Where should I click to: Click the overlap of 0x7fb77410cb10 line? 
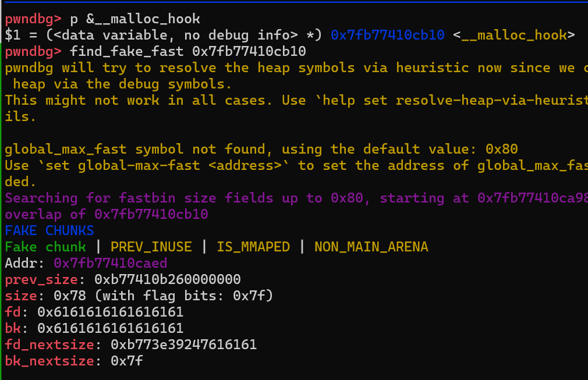coord(107,214)
